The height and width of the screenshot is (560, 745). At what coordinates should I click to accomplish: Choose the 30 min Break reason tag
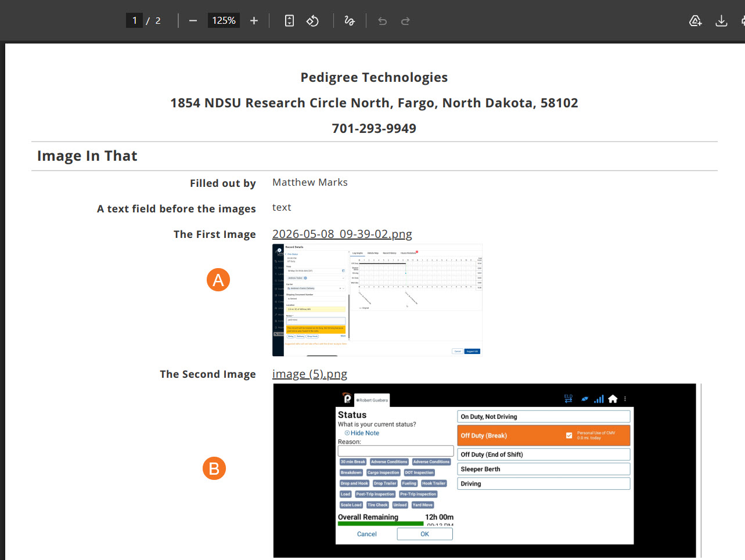click(353, 462)
